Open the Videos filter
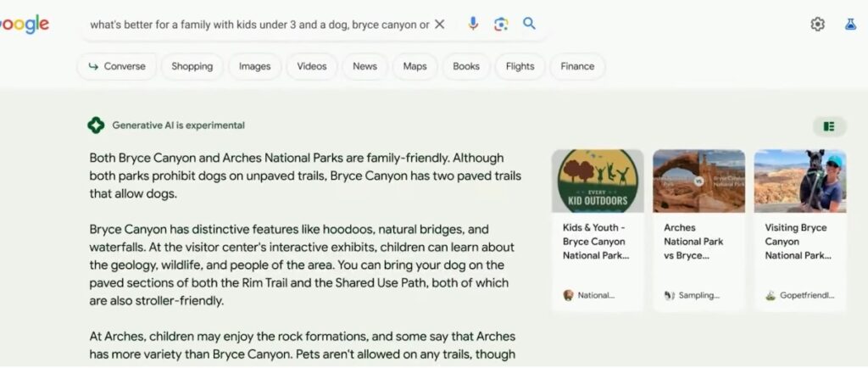 312,66
